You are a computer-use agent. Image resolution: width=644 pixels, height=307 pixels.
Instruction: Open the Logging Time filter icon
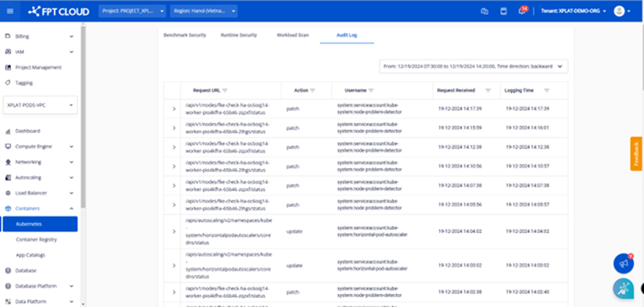pyautogui.click(x=547, y=90)
